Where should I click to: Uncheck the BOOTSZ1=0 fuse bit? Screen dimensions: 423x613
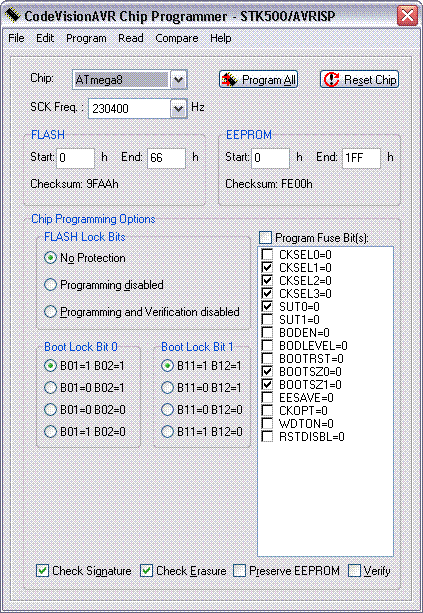[x=267, y=384]
